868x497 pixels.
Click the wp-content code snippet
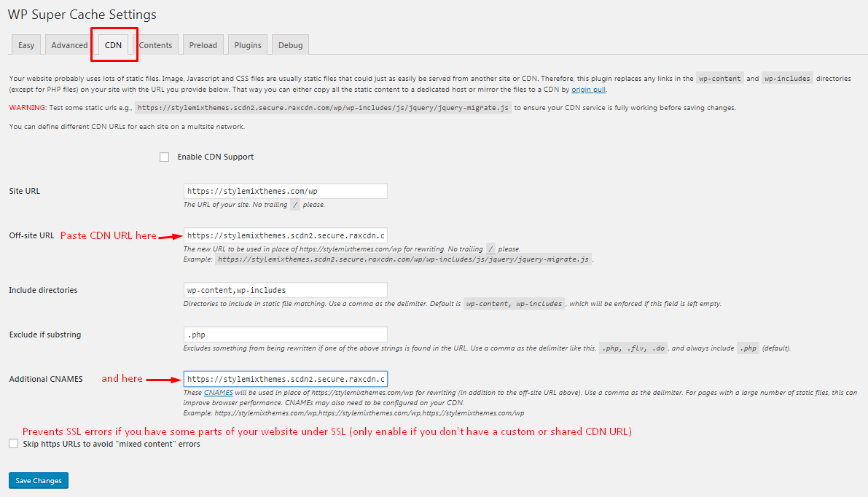coord(719,77)
